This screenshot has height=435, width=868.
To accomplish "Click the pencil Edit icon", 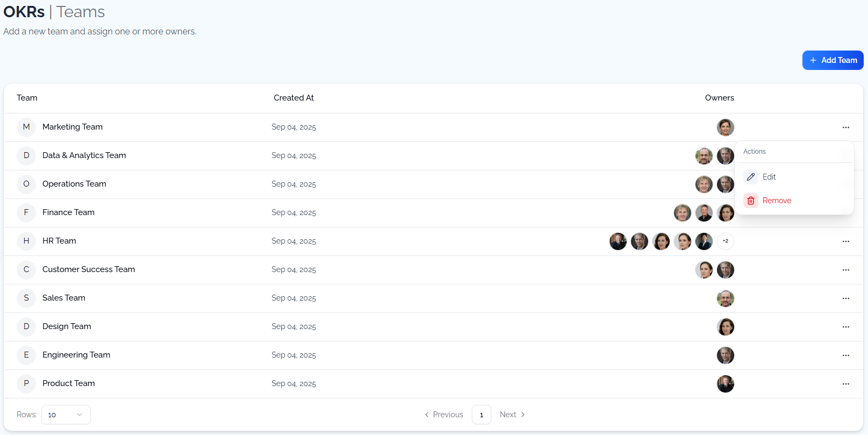I will tap(751, 177).
